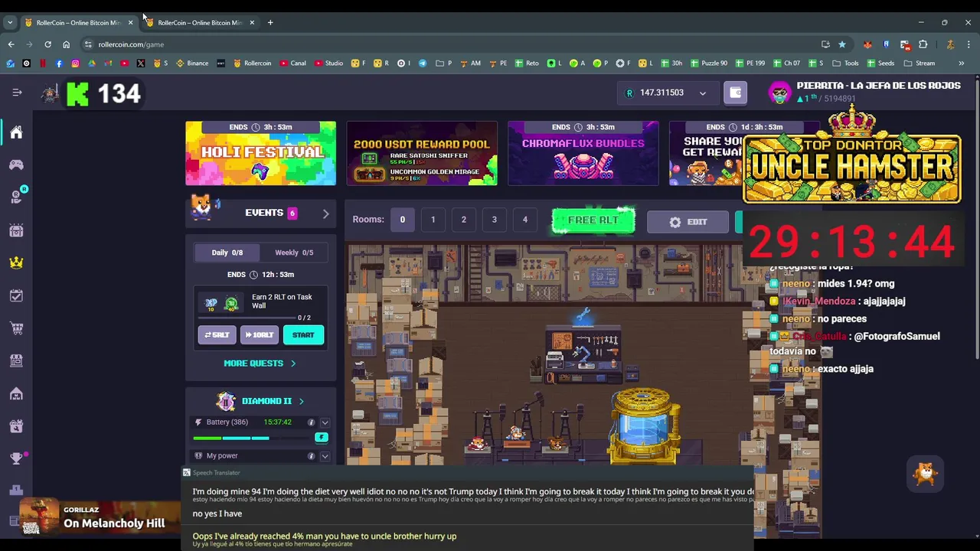Click the Battery info icon
The width and height of the screenshot is (980, 551).
coord(311,422)
